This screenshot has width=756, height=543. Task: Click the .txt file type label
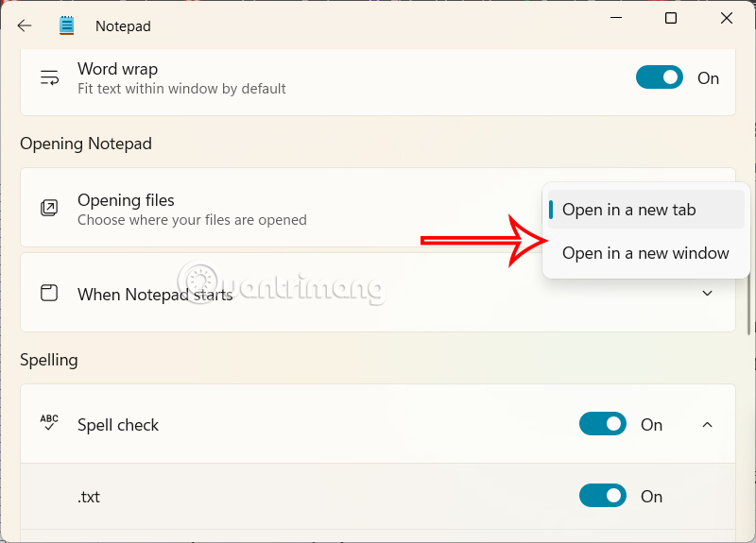pyautogui.click(x=89, y=497)
